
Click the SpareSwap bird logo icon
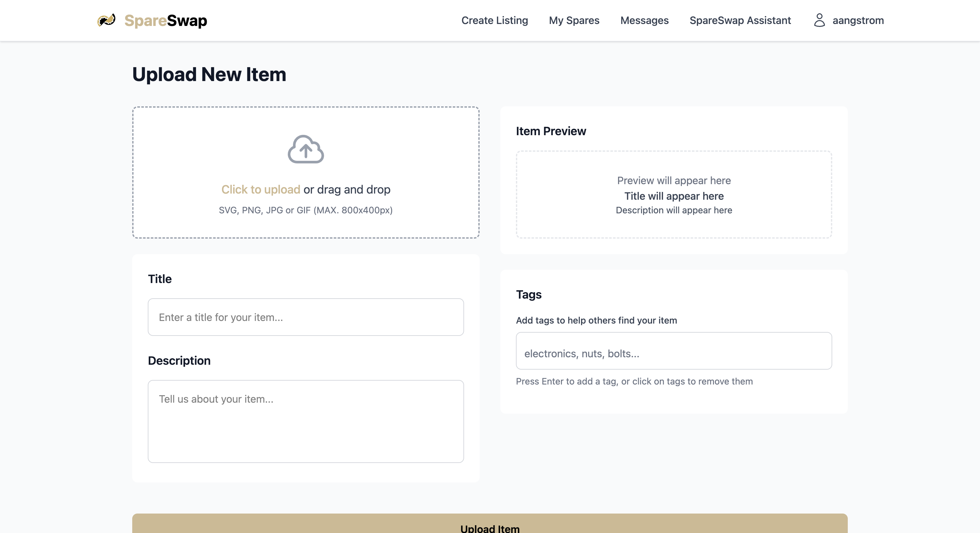[x=106, y=20]
